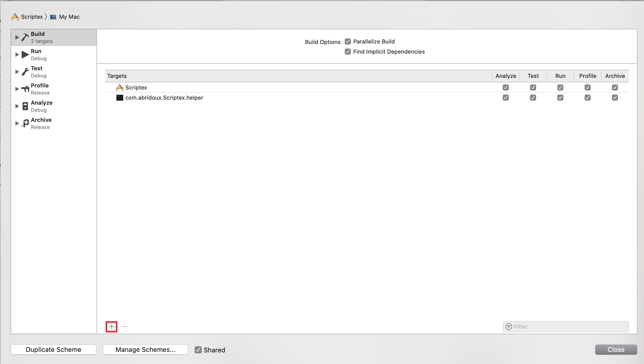
Task: Uncheck Find Implicit Dependencies
Action: [x=348, y=52]
